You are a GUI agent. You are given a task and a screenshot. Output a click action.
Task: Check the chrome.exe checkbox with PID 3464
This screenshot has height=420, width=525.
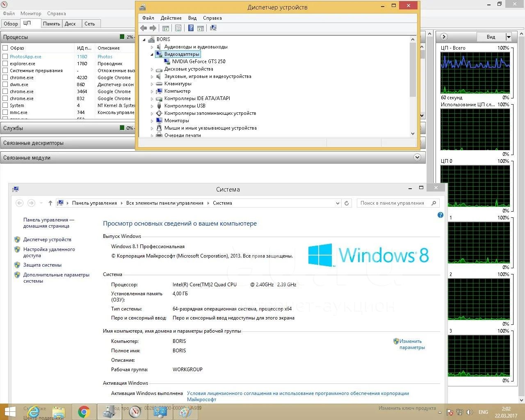(x=5, y=91)
